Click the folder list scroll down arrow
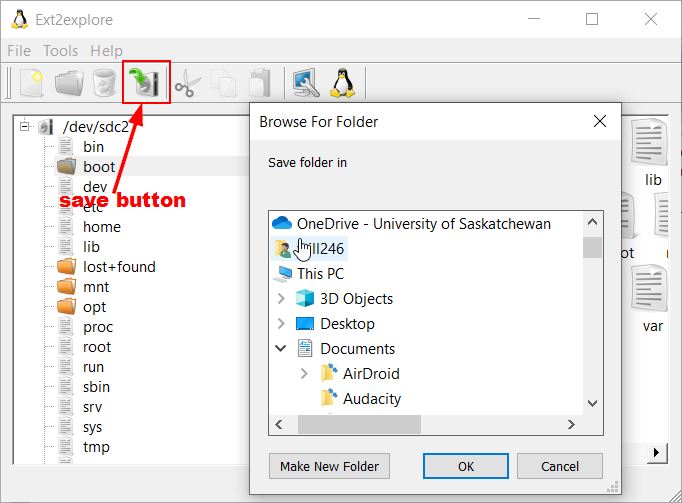The height and width of the screenshot is (503, 682). tap(592, 403)
